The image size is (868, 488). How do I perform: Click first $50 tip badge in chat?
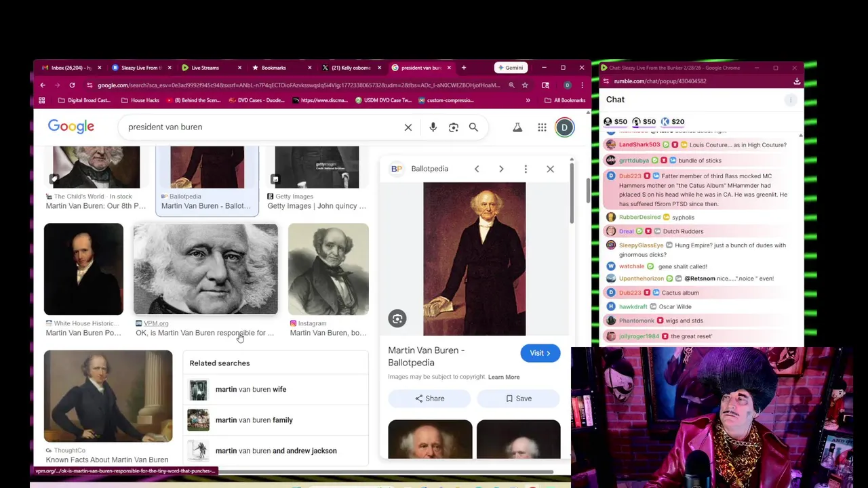(616, 122)
